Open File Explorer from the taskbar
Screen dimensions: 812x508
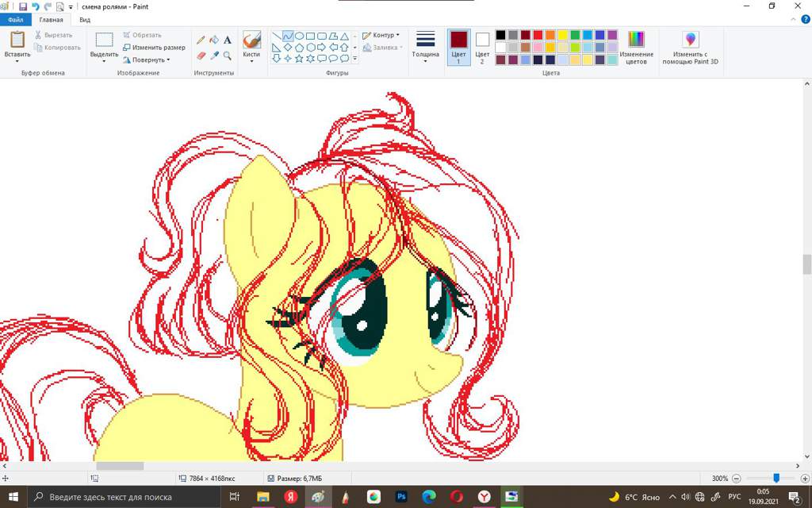(x=263, y=497)
